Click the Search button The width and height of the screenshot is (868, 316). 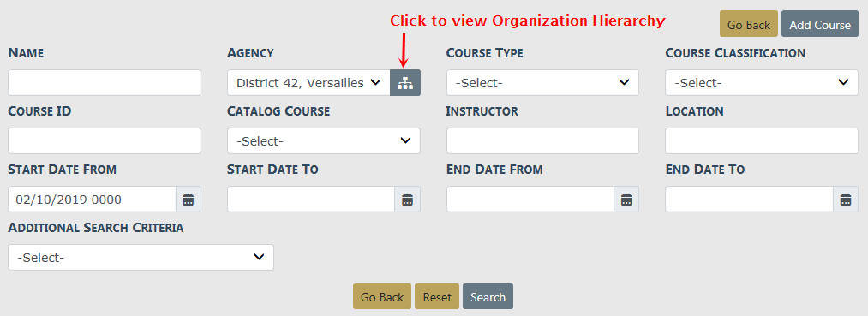click(x=488, y=296)
